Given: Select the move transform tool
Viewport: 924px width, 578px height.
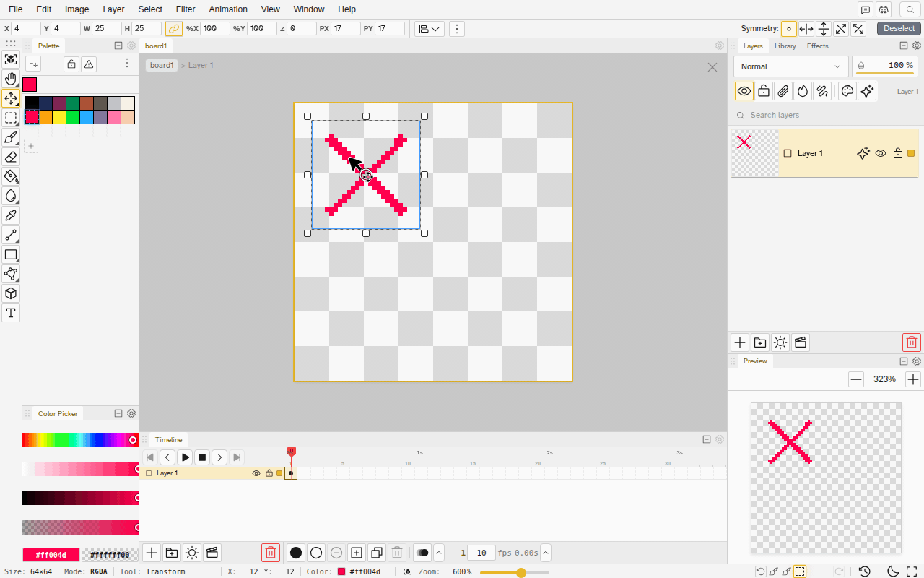Looking at the screenshot, I should pyautogui.click(x=11, y=98).
